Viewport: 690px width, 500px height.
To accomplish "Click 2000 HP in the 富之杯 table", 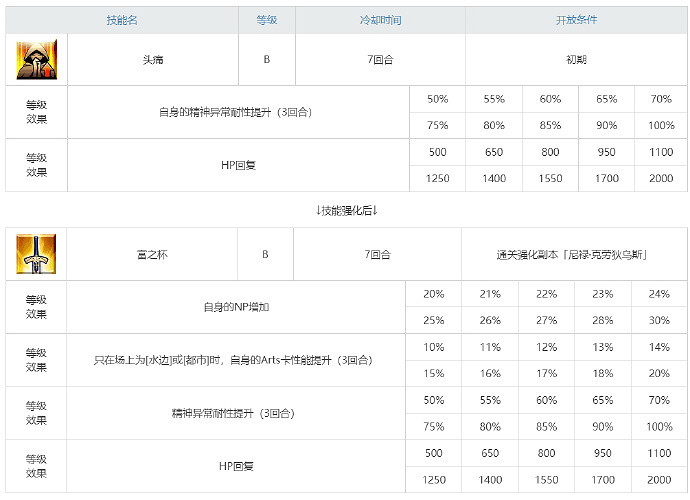I will click(659, 480).
